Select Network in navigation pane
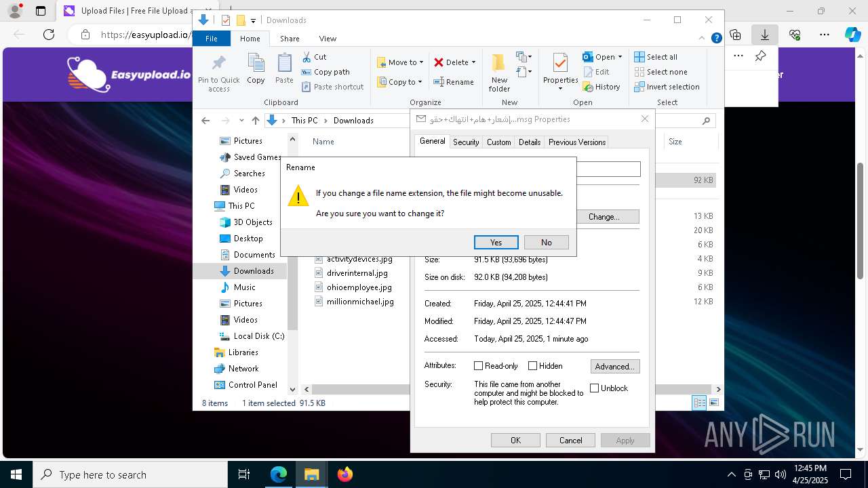 click(x=236, y=369)
